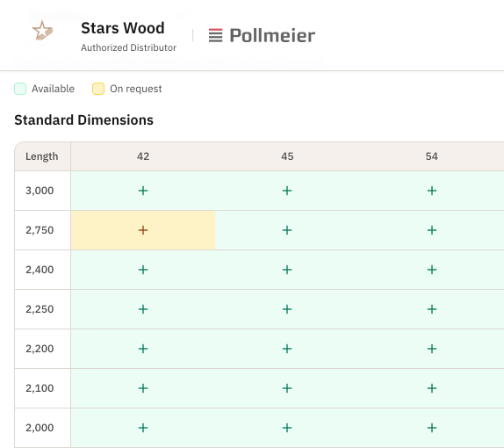Viewport: 504px width, 448px height.
Task: Add the 2,200 length at 54 width
Action: click(432, 349)
